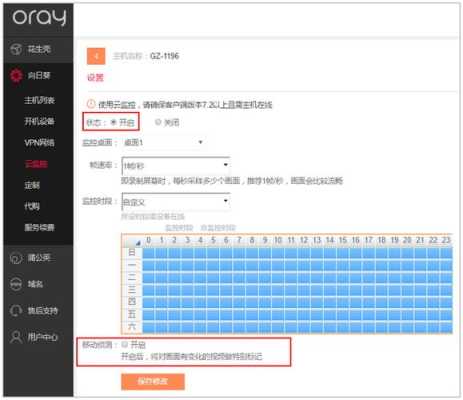The width and height of the screenshot is (463, 400).
Task: Open 用户中心 user profile icon
Action: coord(16,337)
